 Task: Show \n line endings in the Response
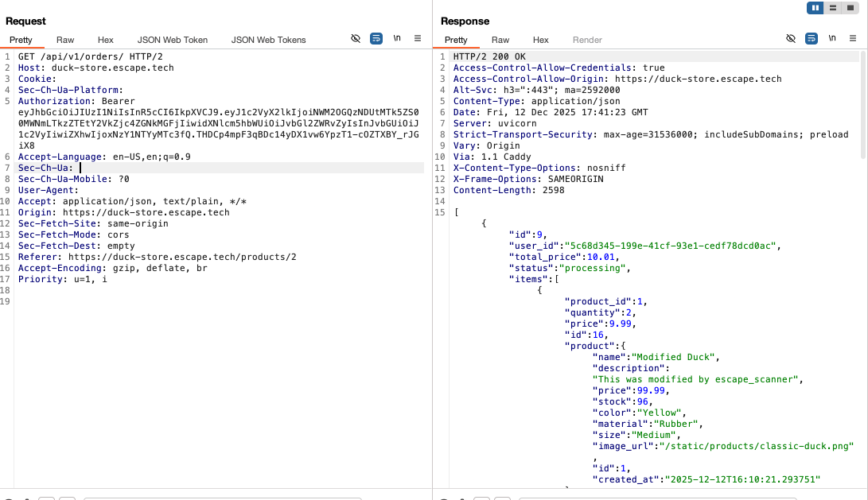[x=831, y=37]
